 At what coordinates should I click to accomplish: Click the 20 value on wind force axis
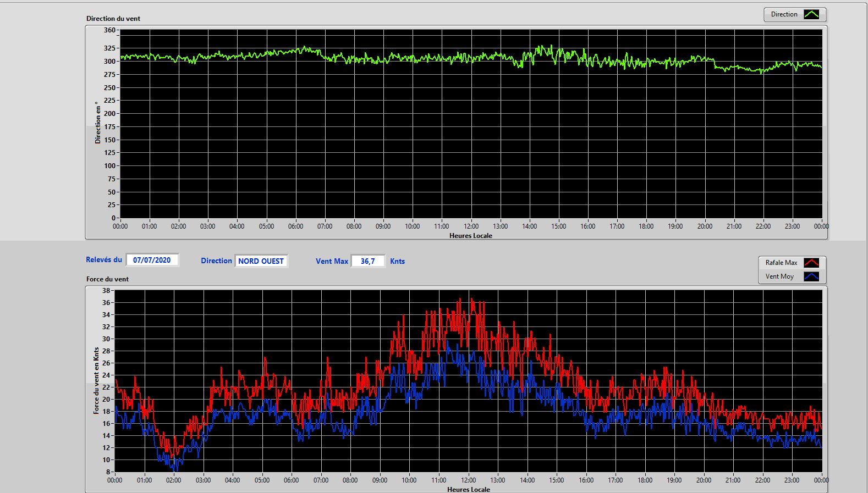coord(106,399)
